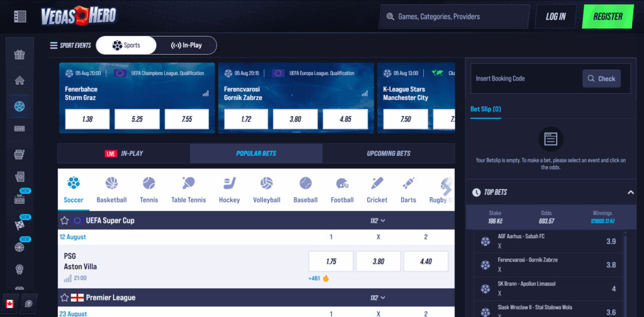Viewport: 644px width, 317px height.
Task: Click the Check booking code button
Action: pyautogui.click(x=601, y=79)
